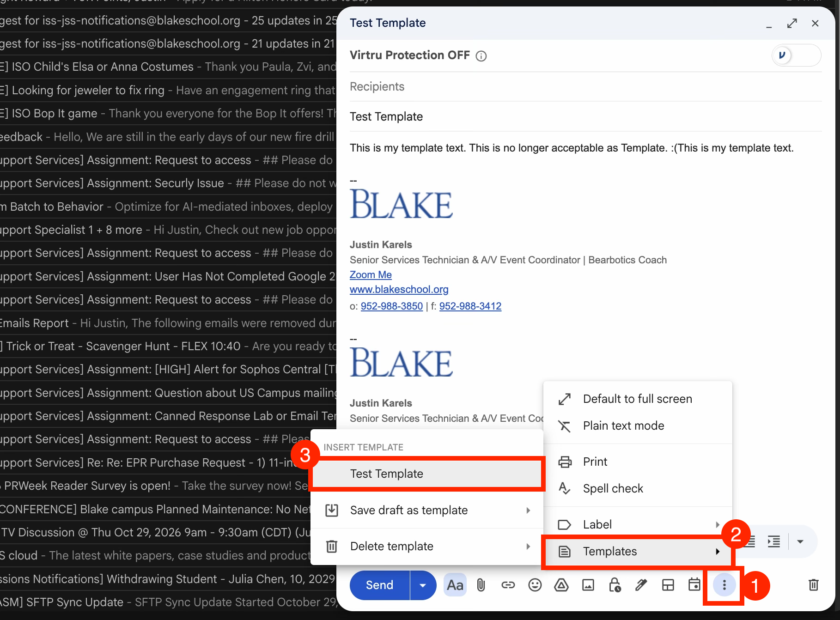Turn on the Virtru Protection toggle
The image size is (840, 620).
pos(796,55)
